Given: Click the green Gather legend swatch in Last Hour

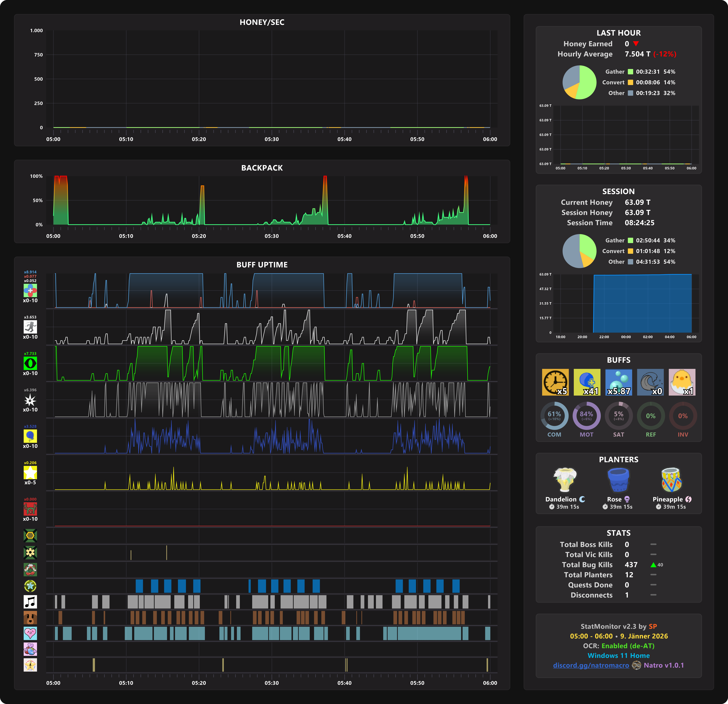Looking at the screenshot, I should [630, 72].
